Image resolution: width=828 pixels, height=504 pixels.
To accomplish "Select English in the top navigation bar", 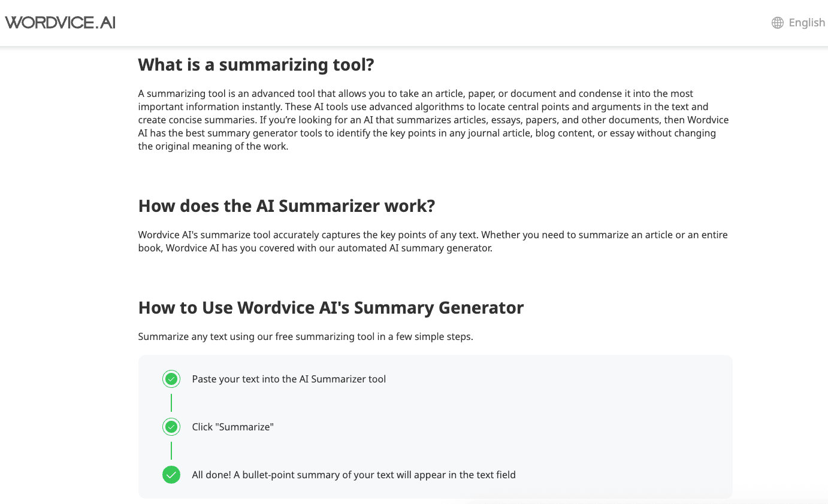I will 806,22.
